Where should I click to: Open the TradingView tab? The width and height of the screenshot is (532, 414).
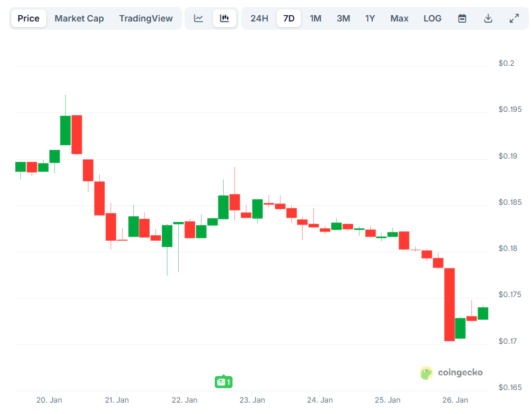146,18
